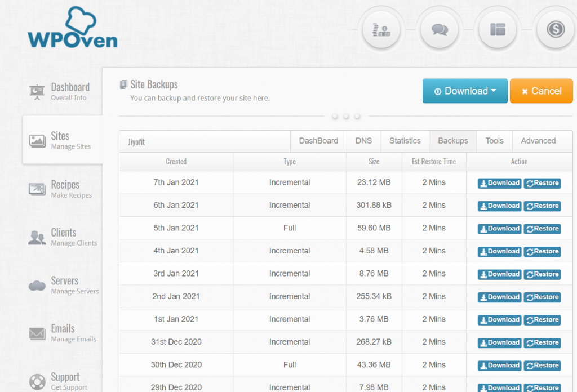Click the middle pagination dot
The image size is (577, 392).
346,117
